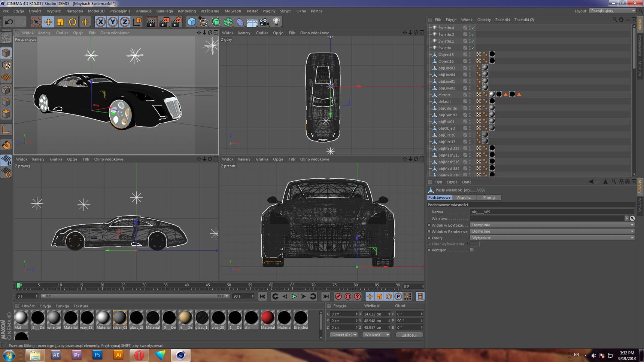Open the spline pen tool icon
This screenshot has height=362, width=644.
point(204,22)
